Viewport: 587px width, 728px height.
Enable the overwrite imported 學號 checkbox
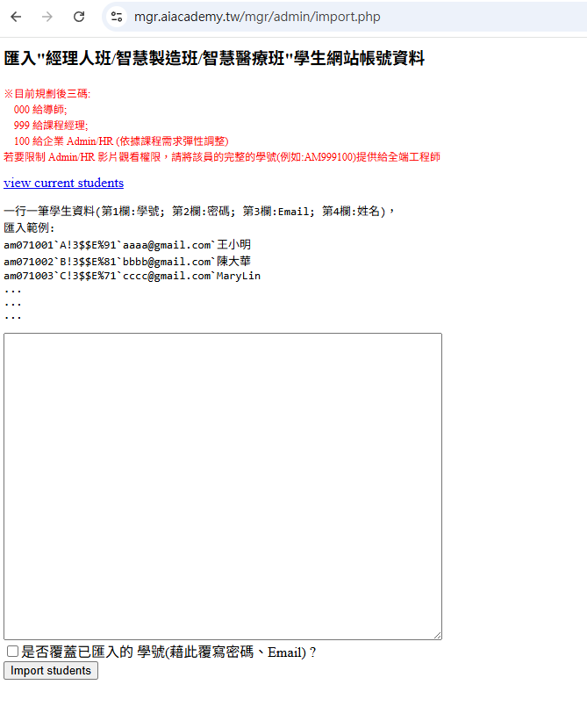coord(12,652)
